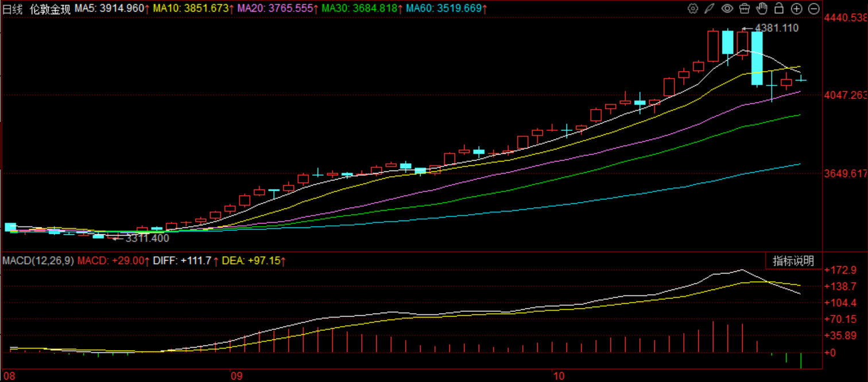Select the MA30: 3684.818 indicator label
The width and height of the screenshot is (868, 382).
[362, 9]
